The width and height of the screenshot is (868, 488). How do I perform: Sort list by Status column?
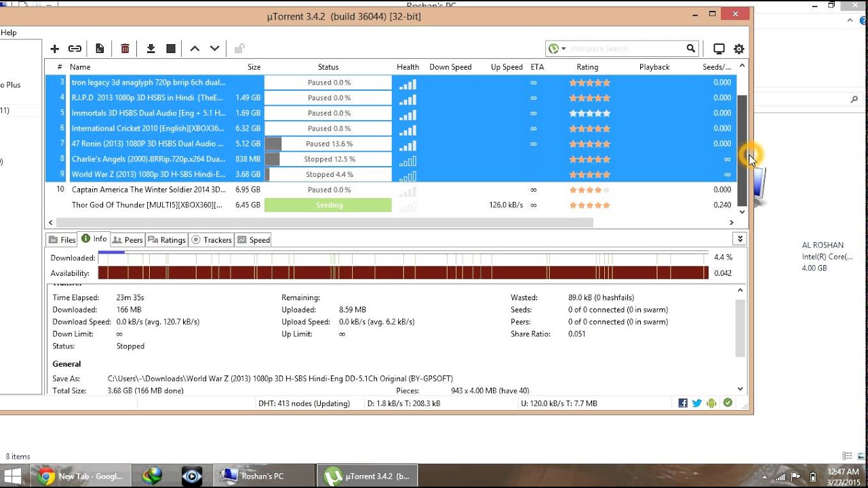[328, 67]
